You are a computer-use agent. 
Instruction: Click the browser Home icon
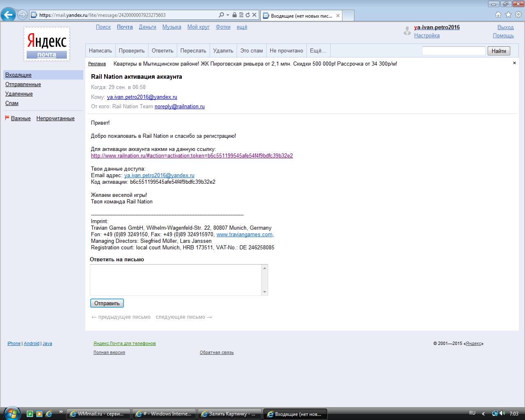(498, 15)
